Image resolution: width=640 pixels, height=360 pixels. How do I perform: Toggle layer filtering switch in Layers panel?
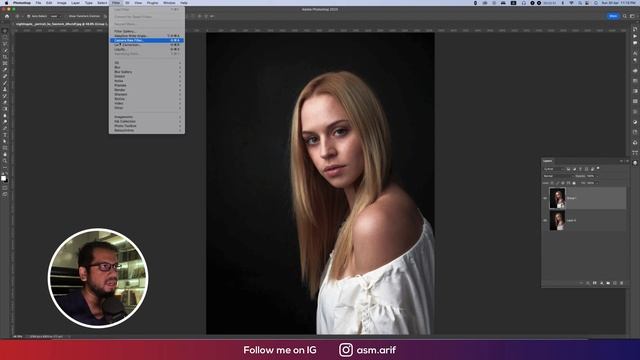pos(598,168)
